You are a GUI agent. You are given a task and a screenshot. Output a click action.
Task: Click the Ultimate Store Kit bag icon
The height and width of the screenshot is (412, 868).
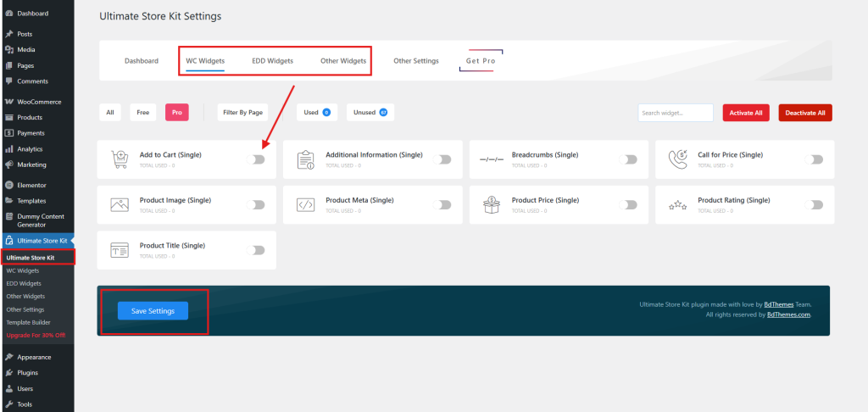point(8,241)
